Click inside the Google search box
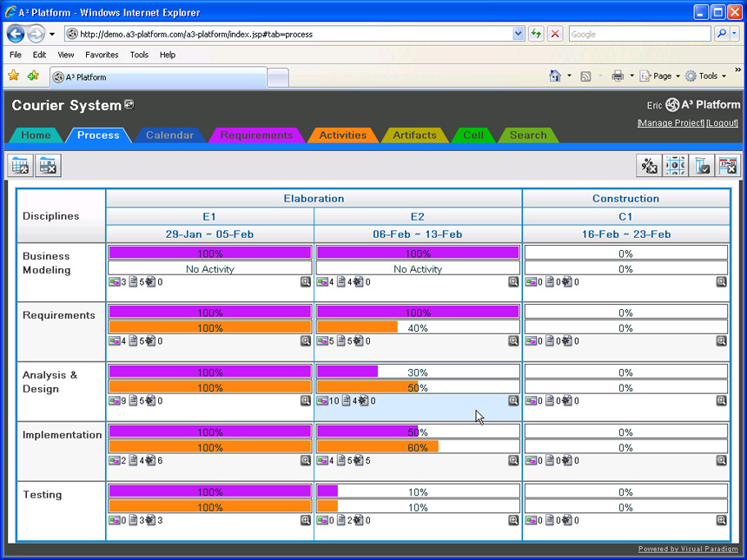Image resolution: width=747 pixels, height=560 pixels. [x=639, y=34]
